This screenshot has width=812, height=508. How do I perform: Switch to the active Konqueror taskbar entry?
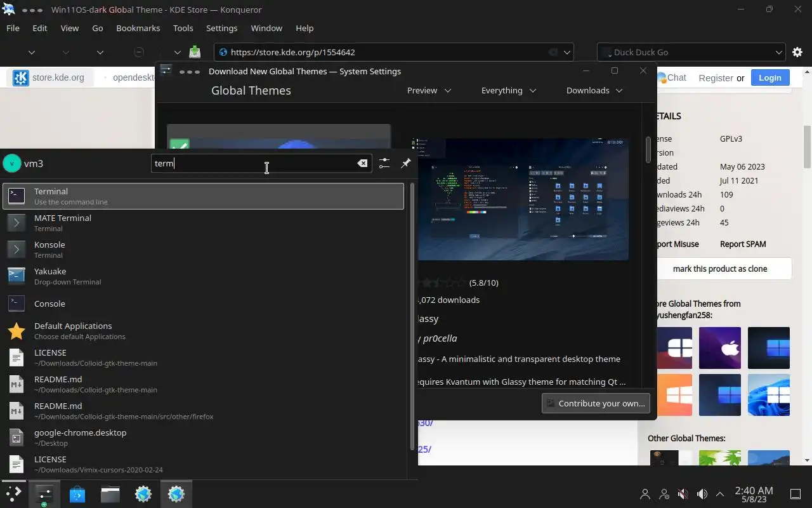point(176,493)
